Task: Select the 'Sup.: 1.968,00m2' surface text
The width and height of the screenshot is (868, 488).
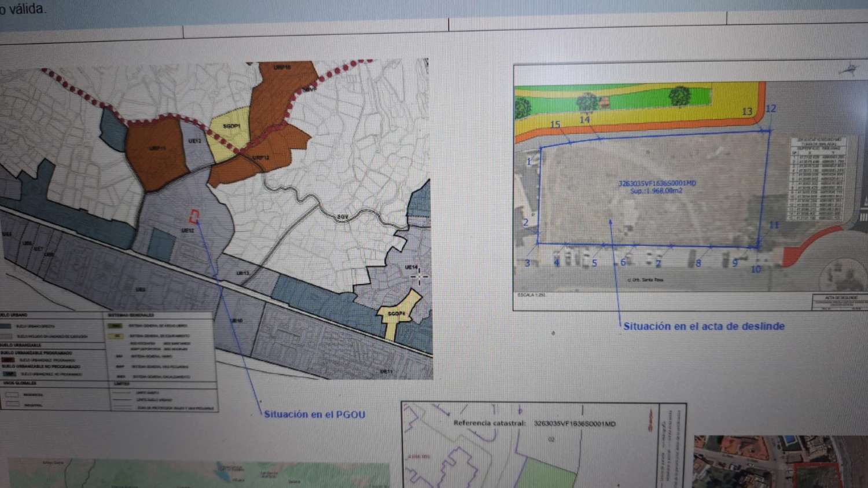Action: pyautogui.click(x=656, y=190)
